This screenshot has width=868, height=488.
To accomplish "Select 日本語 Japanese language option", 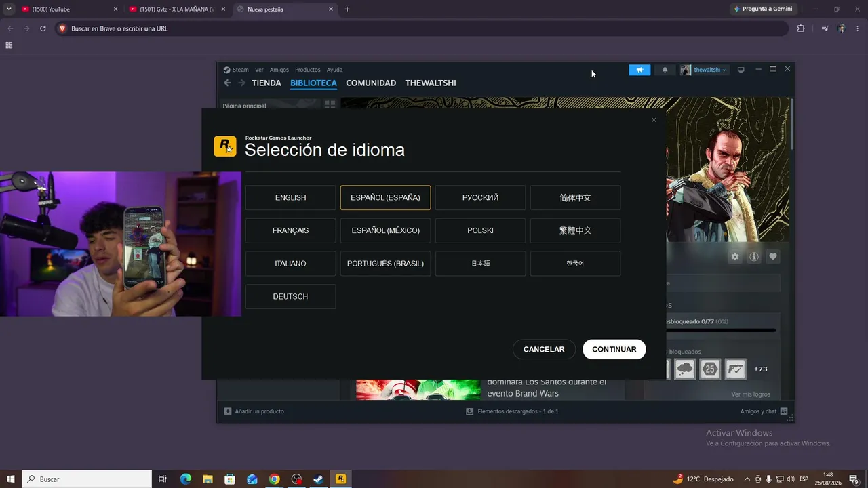I will 480,264.
